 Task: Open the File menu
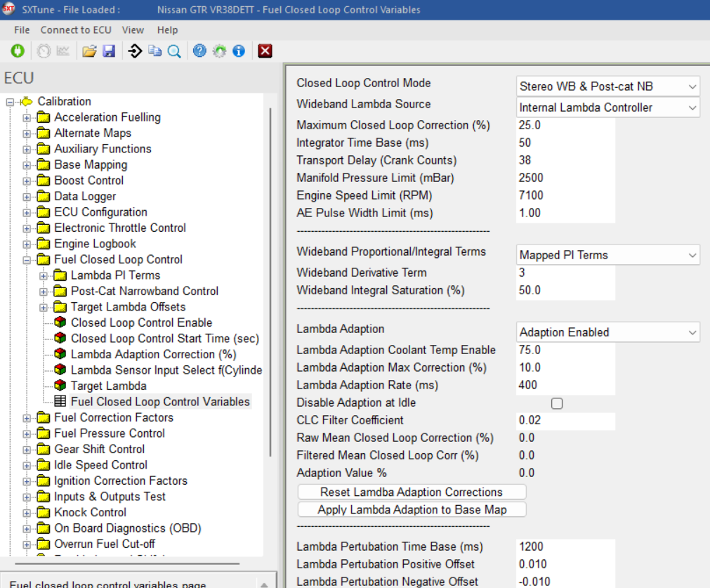(x=22, y=30)
